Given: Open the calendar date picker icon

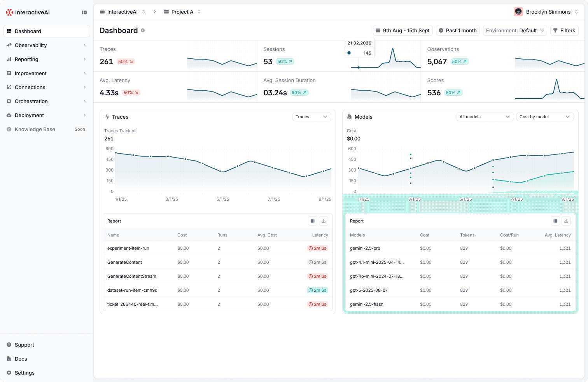Looking at the screenshot, I should (378, 30).
